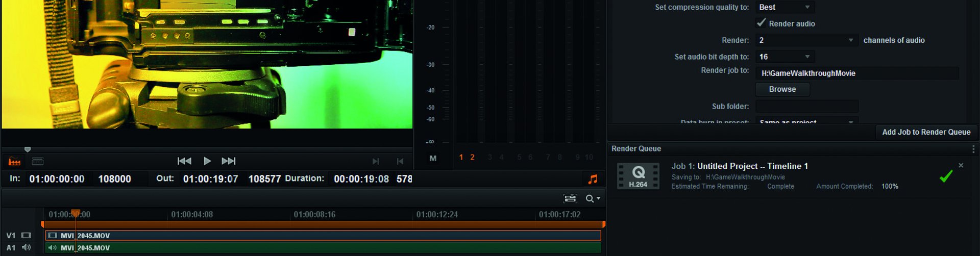The width and height of the screenshot is (980, 256).
Task: Mute the A1 track speaker icon
Action: 26,247
